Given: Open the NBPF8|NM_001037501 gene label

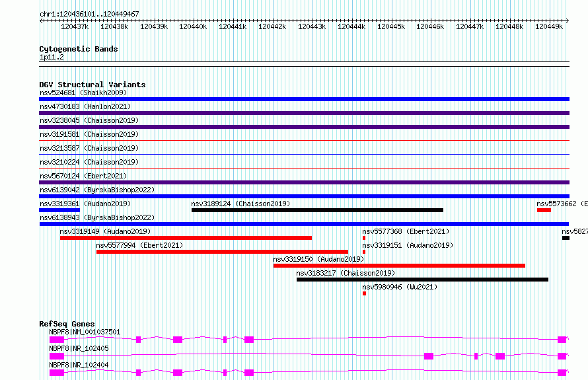Looking at the screenshot, I should coord(85,332).
